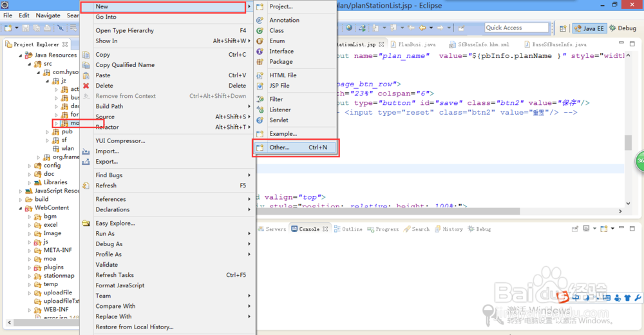Image resolution: width=644 pixels, height=335 pixels.
Task: Select Enum in the New submenu
Action: [x=277, y=41]
